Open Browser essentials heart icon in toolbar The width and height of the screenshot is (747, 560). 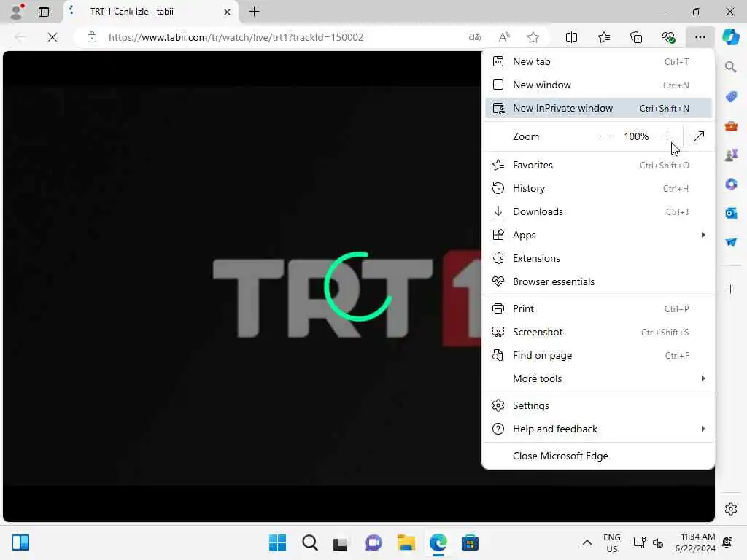(668, 37)
